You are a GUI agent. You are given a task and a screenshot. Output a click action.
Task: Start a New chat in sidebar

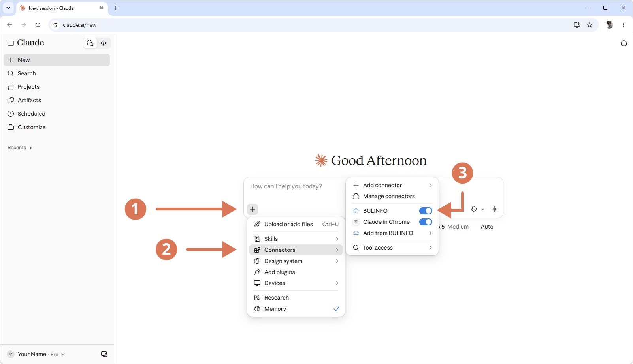(x=57, y=60)
